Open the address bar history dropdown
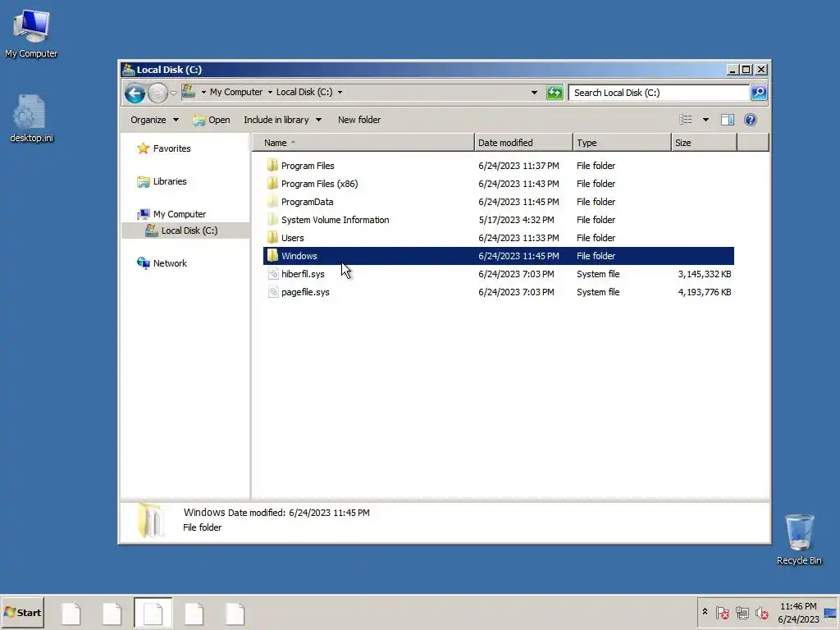The width and height of the screenshot is (840, 630). tap(534, 93)
